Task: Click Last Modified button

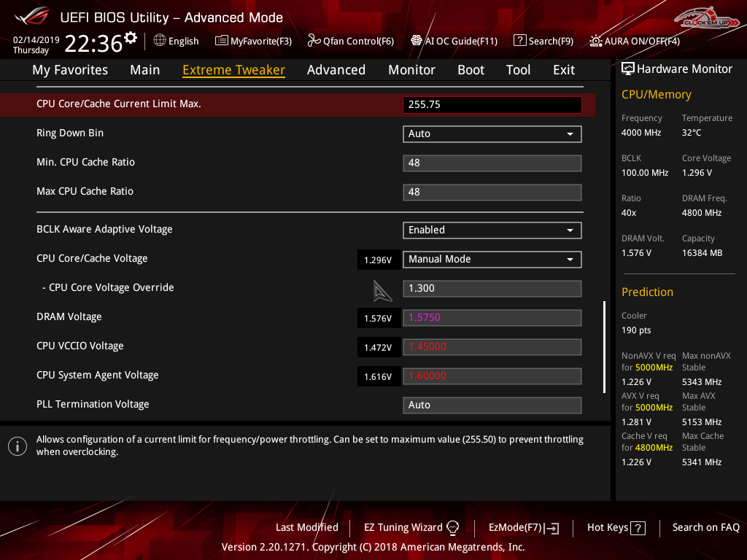Action: pos(306,527)
